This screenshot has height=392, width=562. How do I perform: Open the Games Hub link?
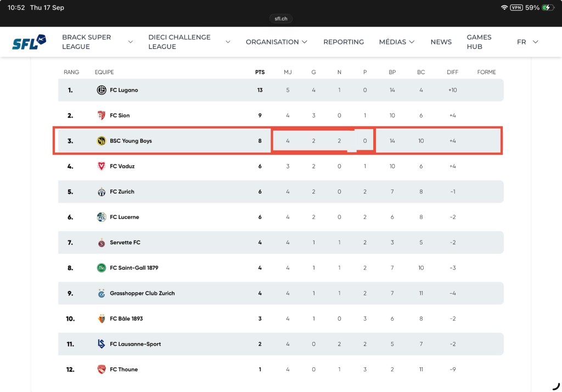(479, 42)
